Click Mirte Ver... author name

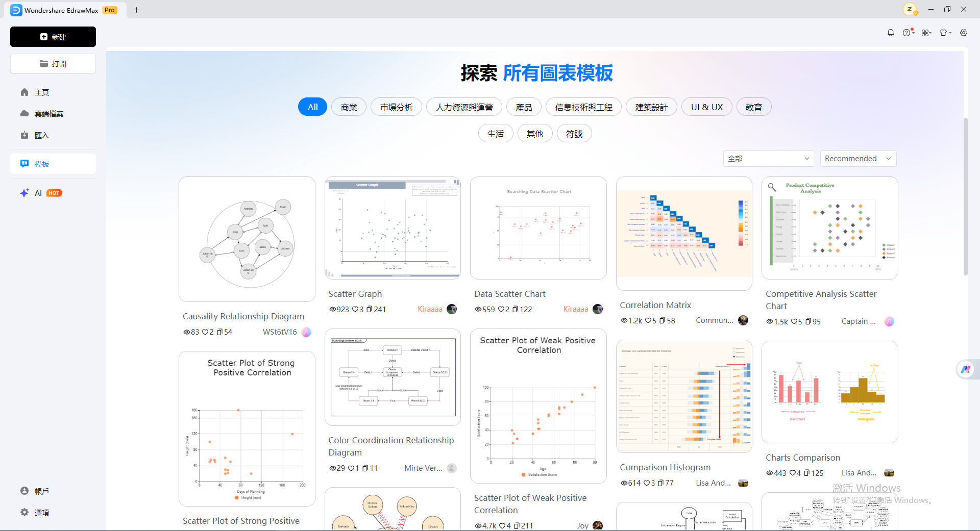point(423,468)
